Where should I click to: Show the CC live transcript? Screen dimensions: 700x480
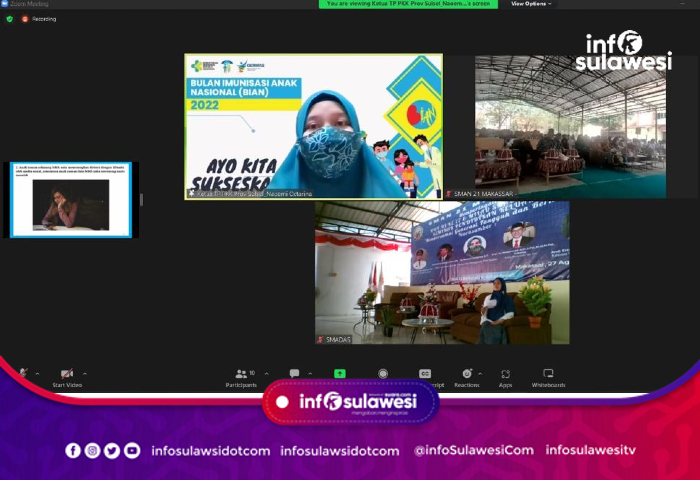(425, 373)
